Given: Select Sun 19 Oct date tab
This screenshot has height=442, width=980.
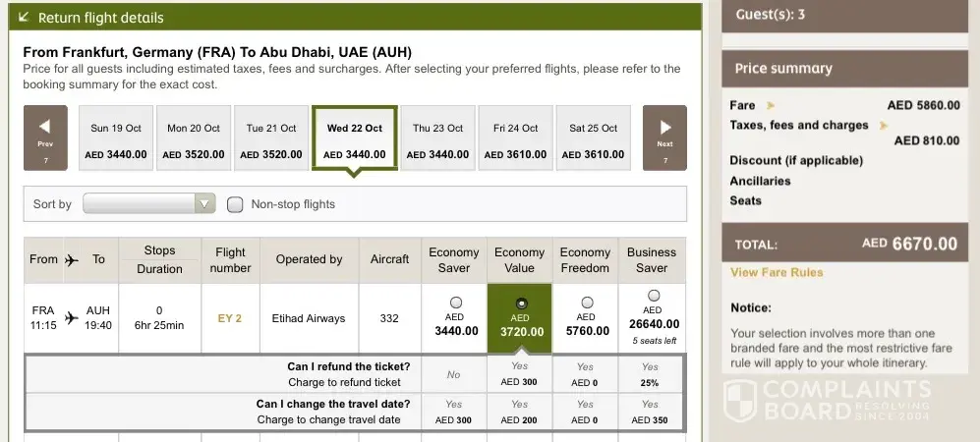Looking at the screenshot, I should click(115, 138).
